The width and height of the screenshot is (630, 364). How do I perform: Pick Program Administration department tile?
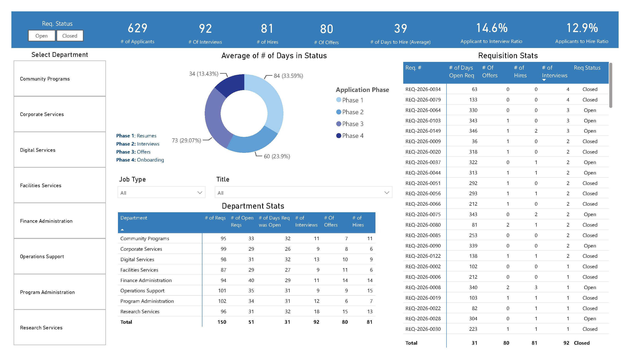click(60, 292)
